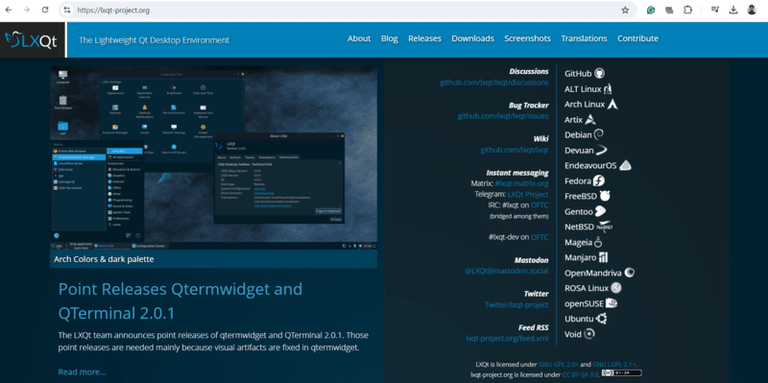Open the browser profile avatar

tap(752, 10)
